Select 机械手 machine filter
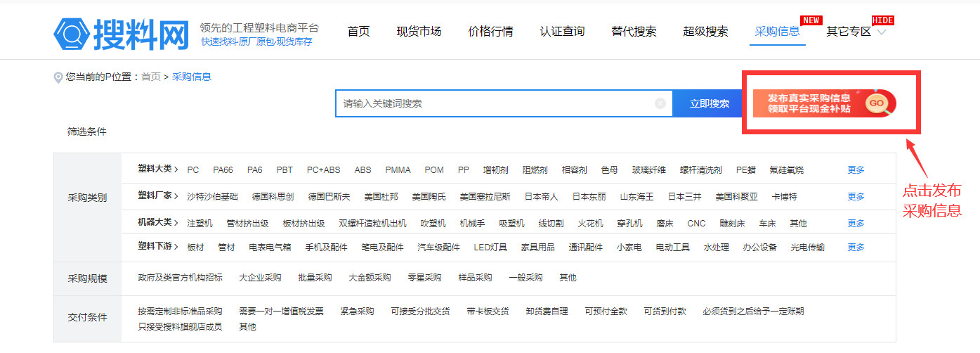980x353 pixels. tap(472, 223)
